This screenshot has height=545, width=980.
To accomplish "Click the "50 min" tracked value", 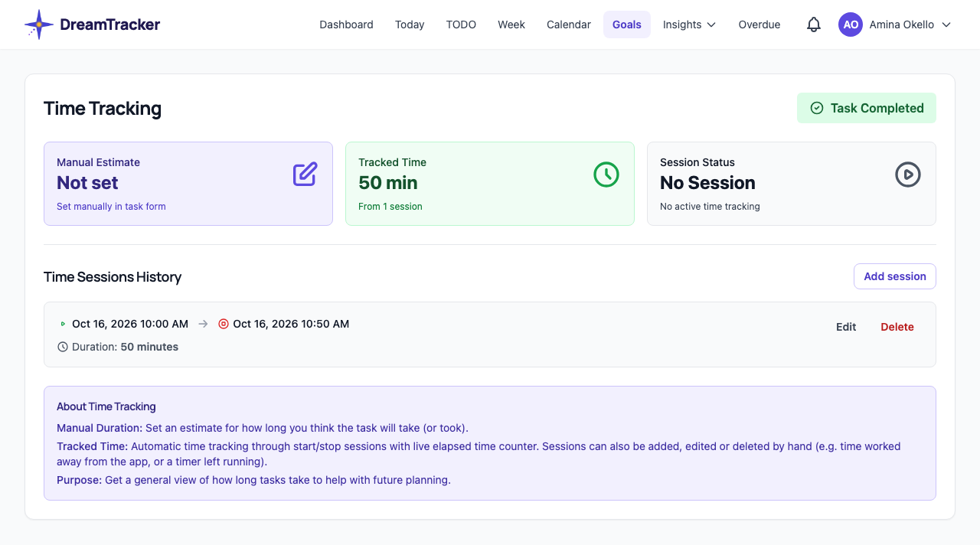I will pyautogui.click(x=388, y=183).
